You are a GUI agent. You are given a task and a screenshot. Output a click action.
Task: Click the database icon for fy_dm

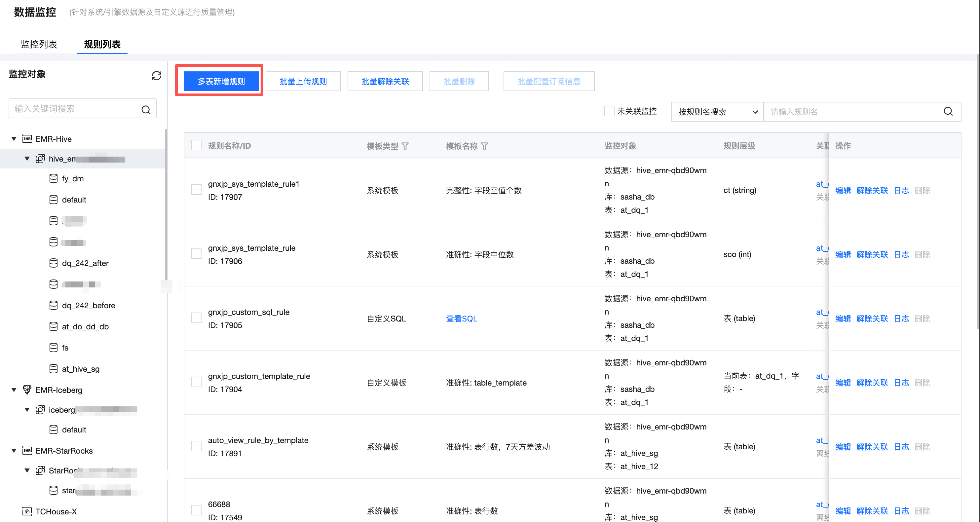54,178
